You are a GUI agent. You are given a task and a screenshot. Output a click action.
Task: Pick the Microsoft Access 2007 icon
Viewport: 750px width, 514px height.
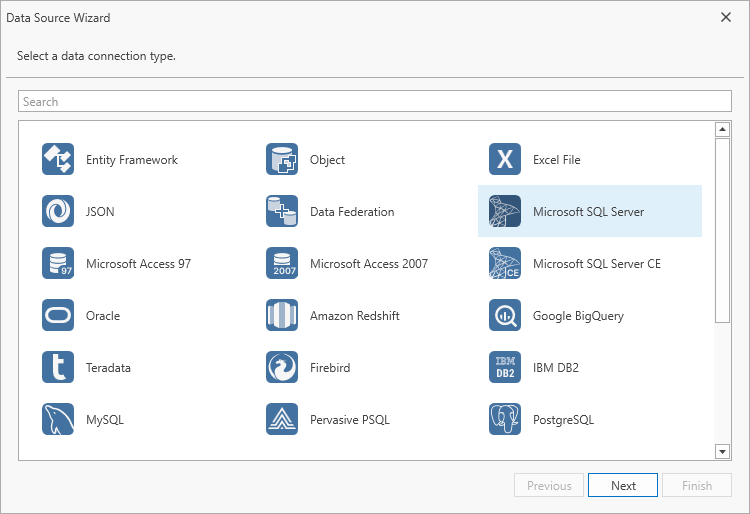point(282,263)
